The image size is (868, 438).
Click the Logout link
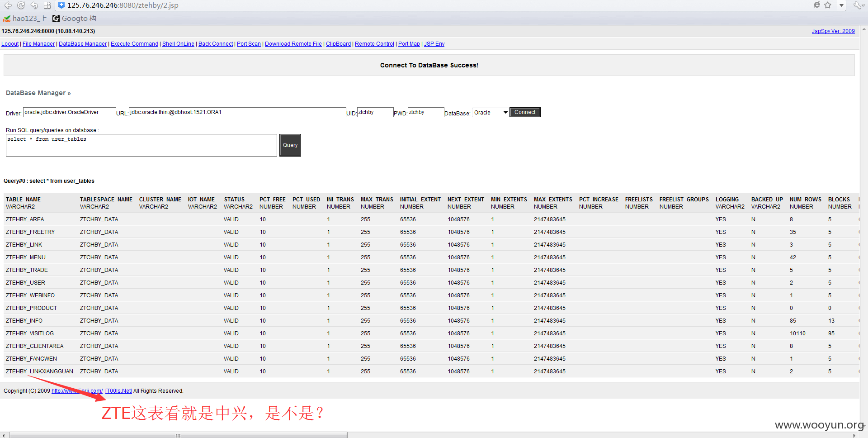pos(10,44)
